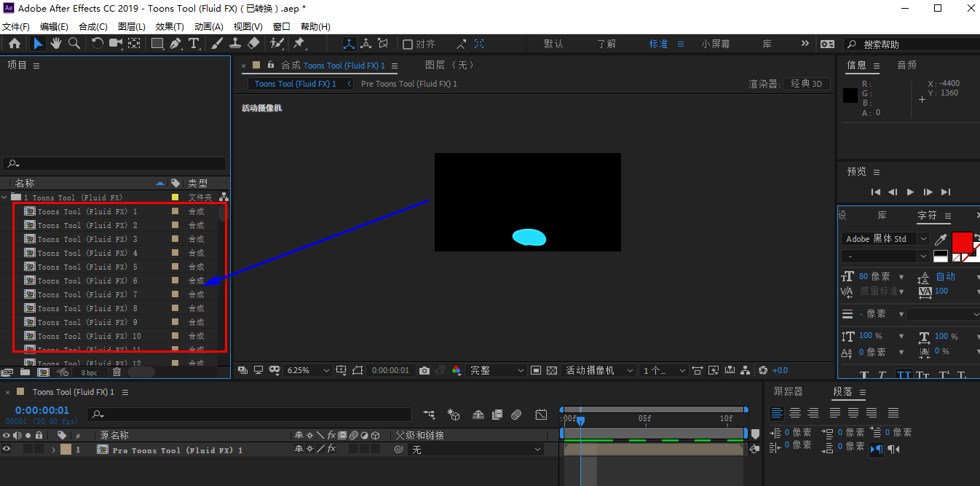The width and height of the screenshot is (980, 486).
Task: Click the reset exposure icon
Action: tap(763, 370)
